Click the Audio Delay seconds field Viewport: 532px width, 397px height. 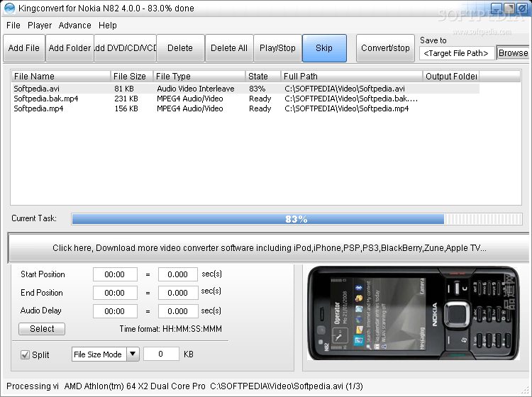(178, 311)
